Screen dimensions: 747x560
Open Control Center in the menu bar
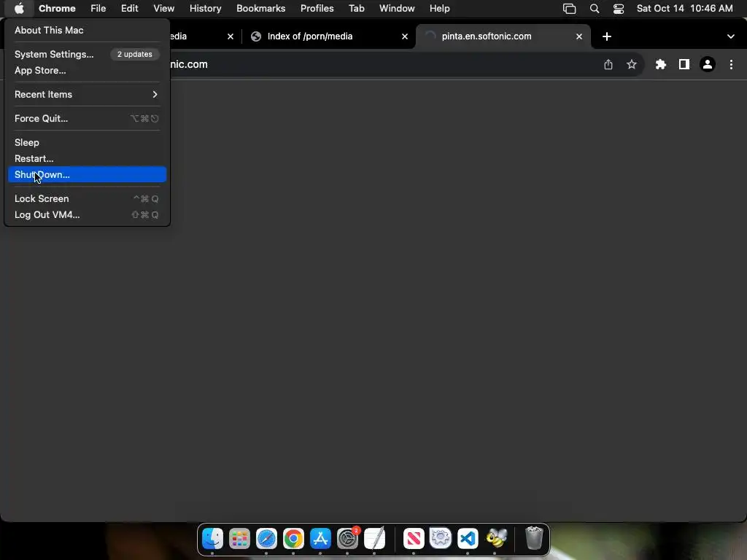(619, 9)
